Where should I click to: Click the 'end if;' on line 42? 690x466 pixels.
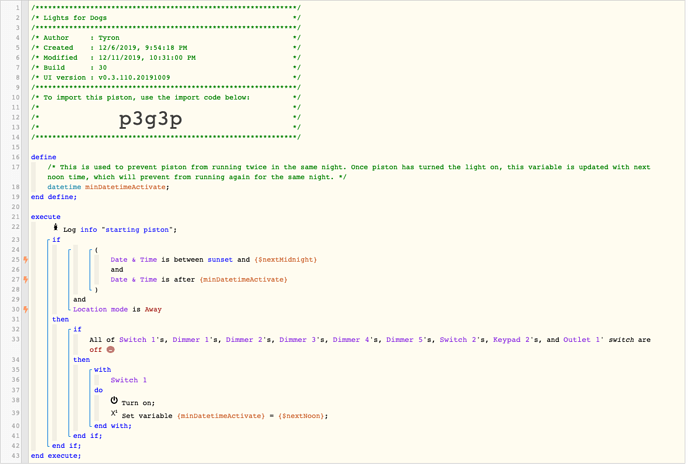point(66,446)
